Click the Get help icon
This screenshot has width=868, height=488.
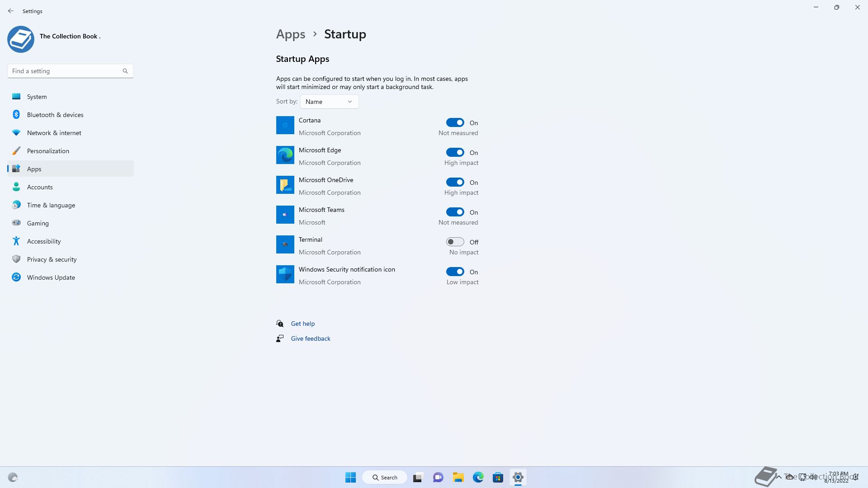(x=280, y=324)
